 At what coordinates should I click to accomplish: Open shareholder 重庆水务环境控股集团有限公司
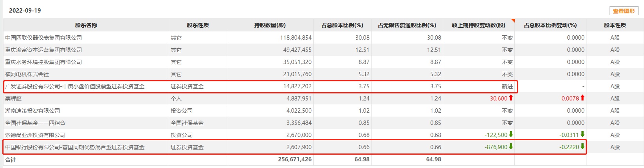[x=43, y=62]
